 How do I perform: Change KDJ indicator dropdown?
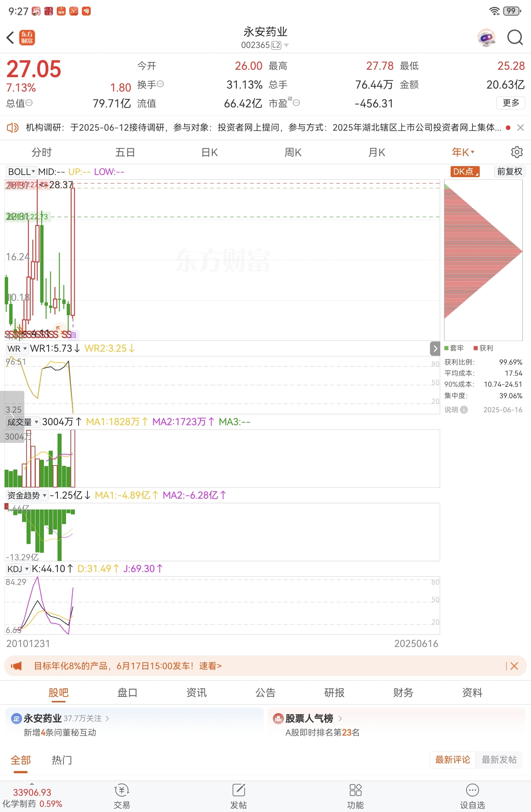coord(18,569)
